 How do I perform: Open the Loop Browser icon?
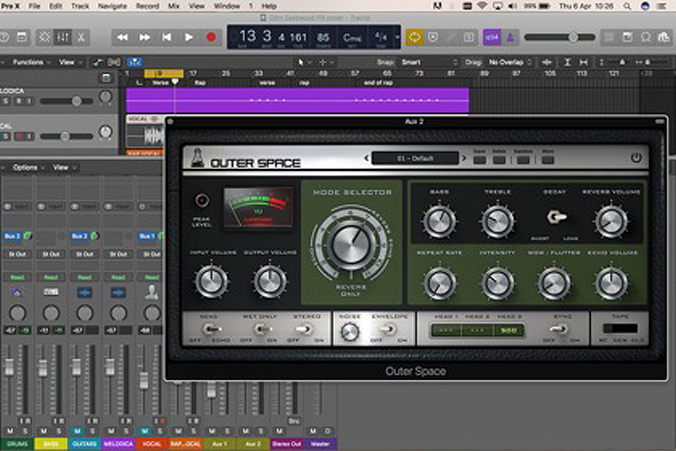(x=645, y=38)
